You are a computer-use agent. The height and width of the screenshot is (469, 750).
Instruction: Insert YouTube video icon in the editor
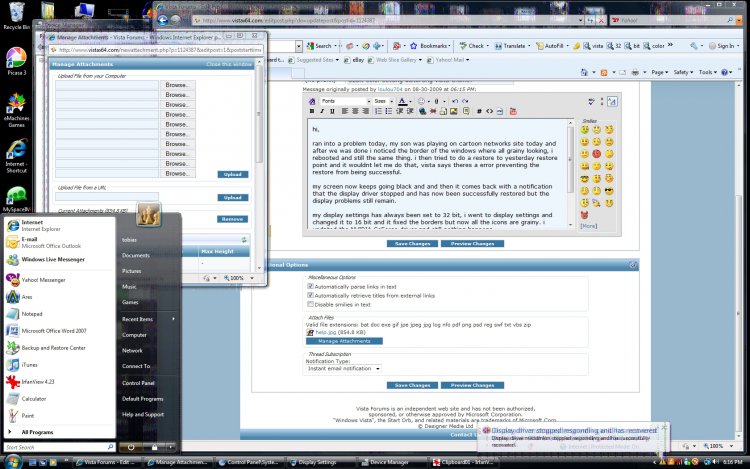tap(513, 111)
